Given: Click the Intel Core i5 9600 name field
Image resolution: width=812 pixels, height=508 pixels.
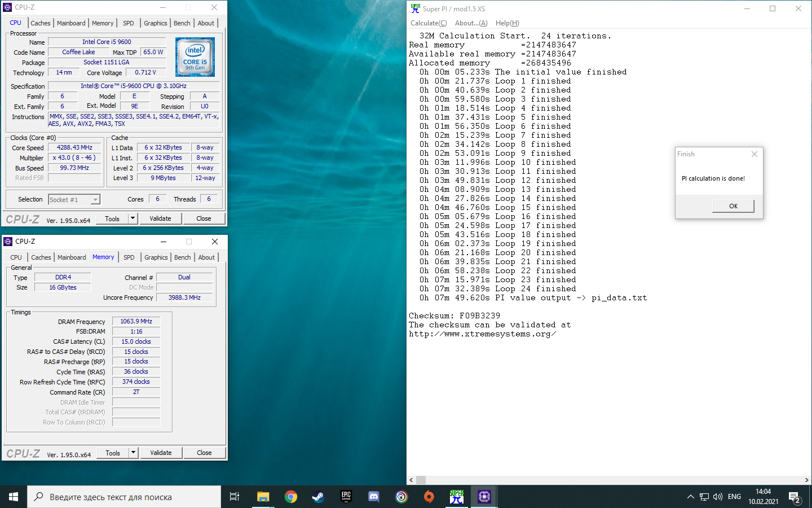Looking at the screenshot, I should pos(107,42).
